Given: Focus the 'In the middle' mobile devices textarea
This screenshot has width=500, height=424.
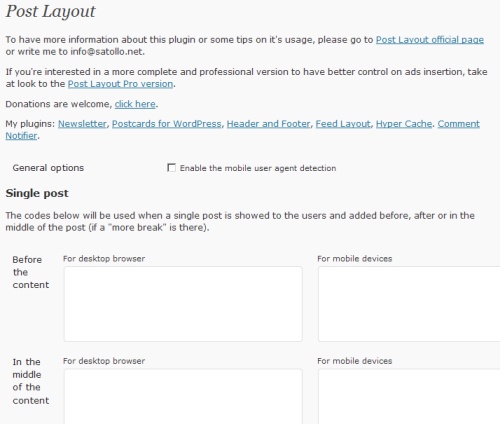Looking at the screenshot, I should (x=409, y=396).
